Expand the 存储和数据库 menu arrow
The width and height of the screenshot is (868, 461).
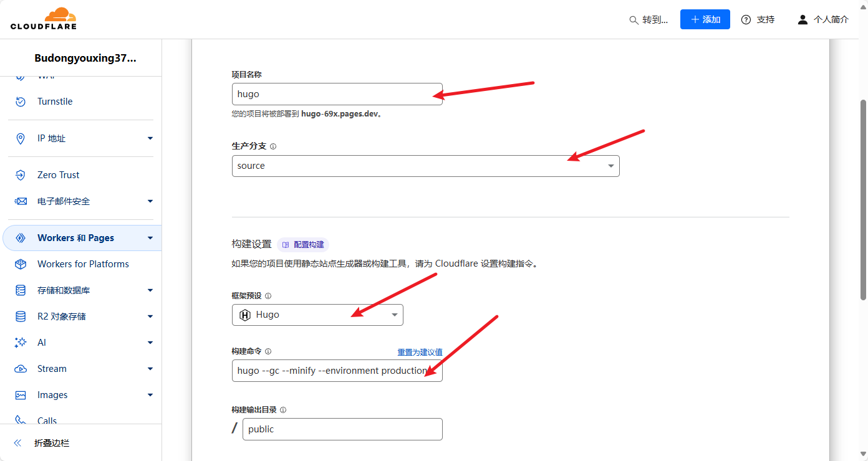coord(150,290)
